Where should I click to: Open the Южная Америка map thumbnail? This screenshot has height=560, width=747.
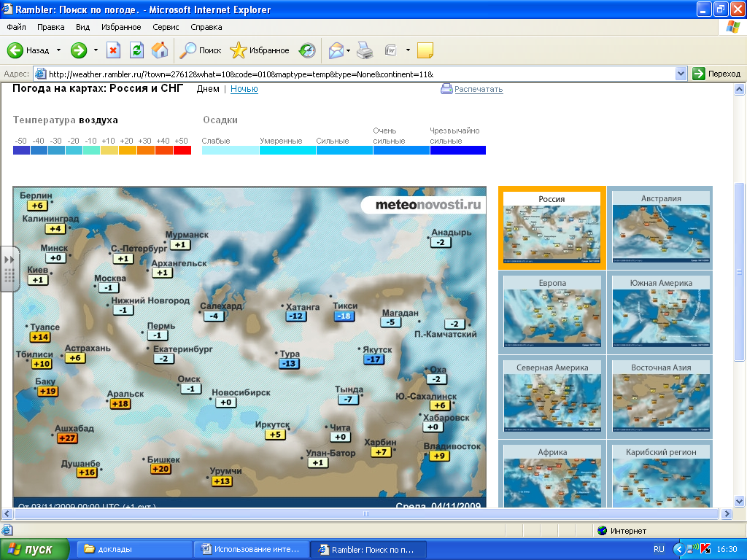click(661, 312)
